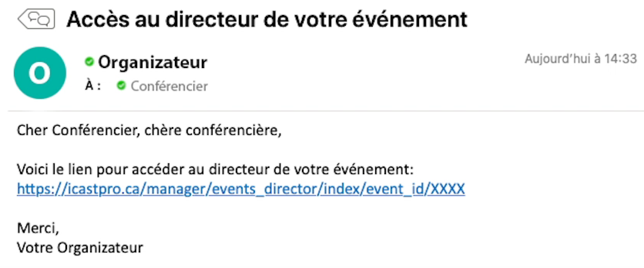Click the teal "O" sender avatar
Viewport: 644px width, 268px height.
[40, 73]
